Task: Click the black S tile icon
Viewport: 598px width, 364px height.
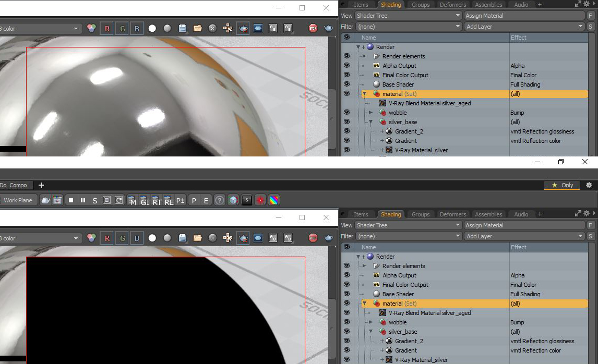Action: point(247,200)
